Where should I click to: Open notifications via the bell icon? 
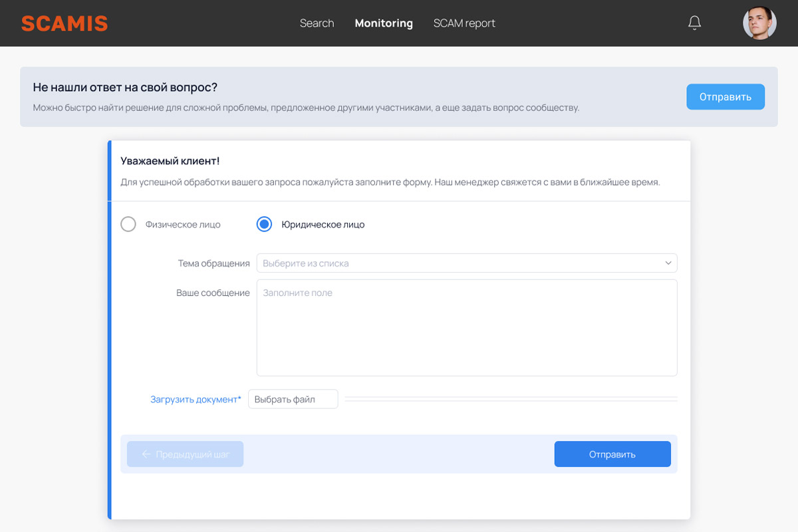(694, 23)
